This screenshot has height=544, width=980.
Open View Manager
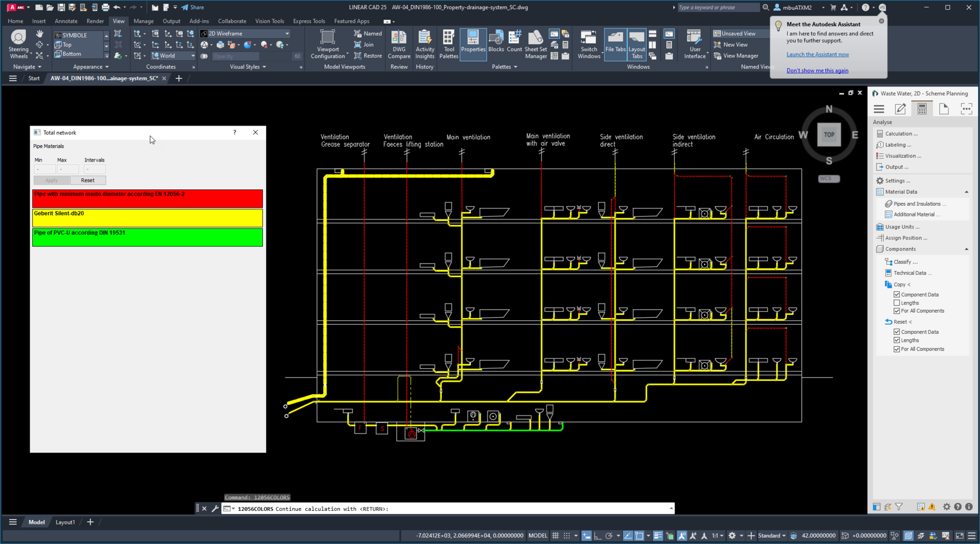coord(736,55)
